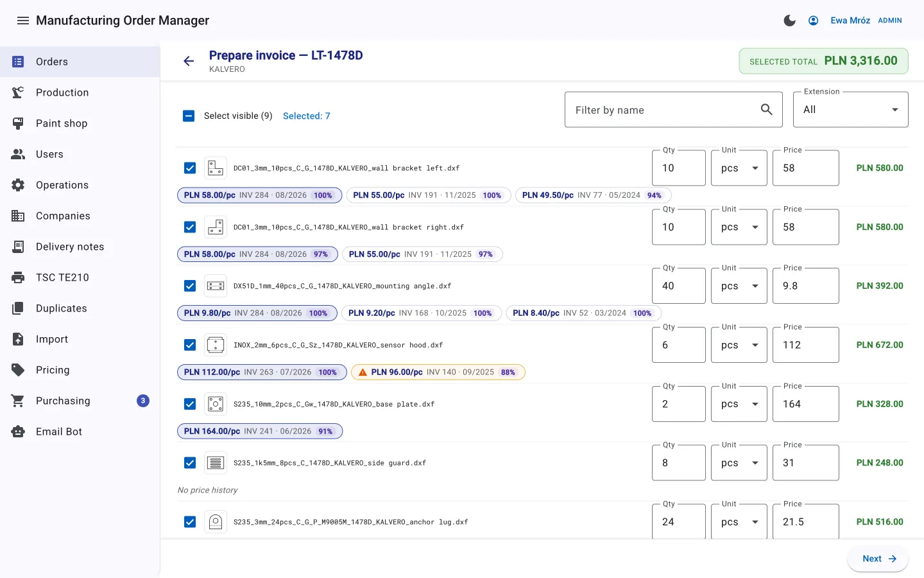The height and width of the screenshot is (578, 924).
Task: Uncheck wall bracket left.dxf row
Action: (x=190, y=168)
